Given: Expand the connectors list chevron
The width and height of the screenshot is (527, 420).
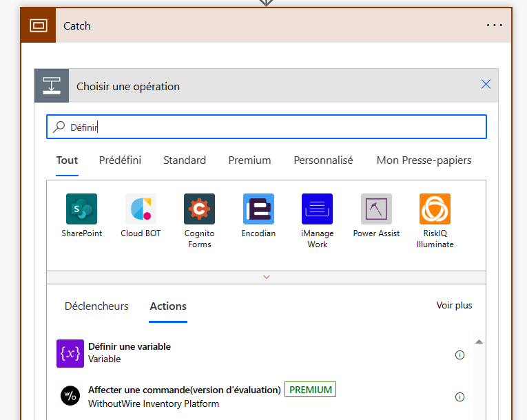Looking at the screenshot, I should point(266,277).
